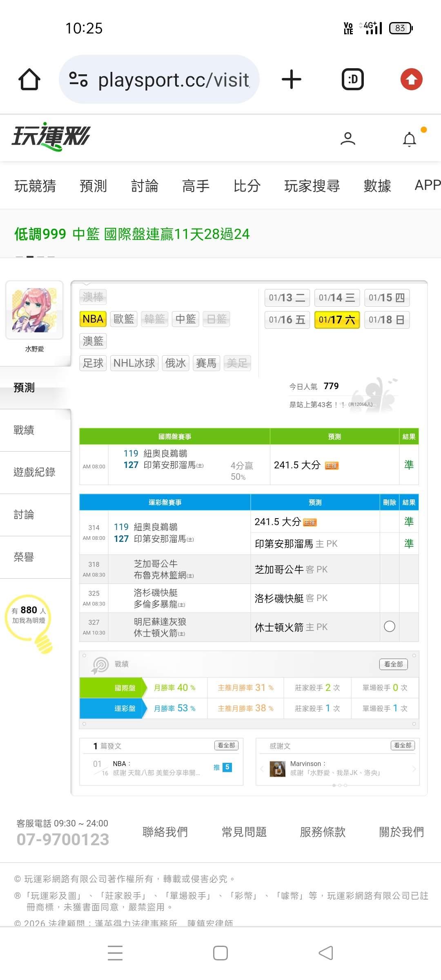The height and width of the screenshot is (980, 441).
Task: Select the NBA league tab
Action: click(x=93, y=319)
